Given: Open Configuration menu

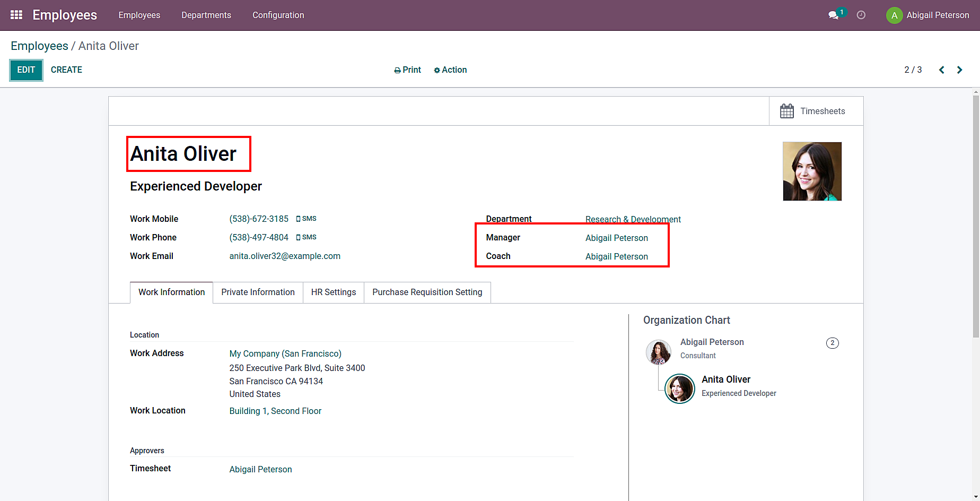Looking at the screenshot, I should (x=278, y=15).
